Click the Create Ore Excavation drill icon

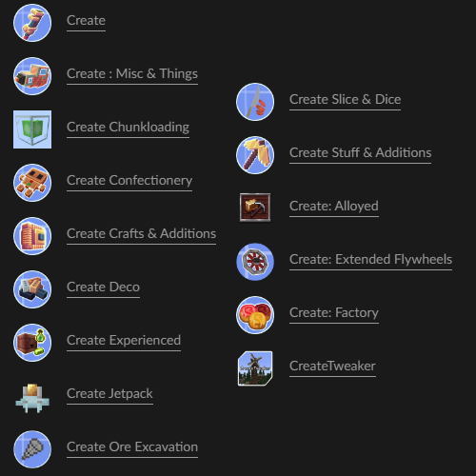pyautogui.click(x=32, y=449)
